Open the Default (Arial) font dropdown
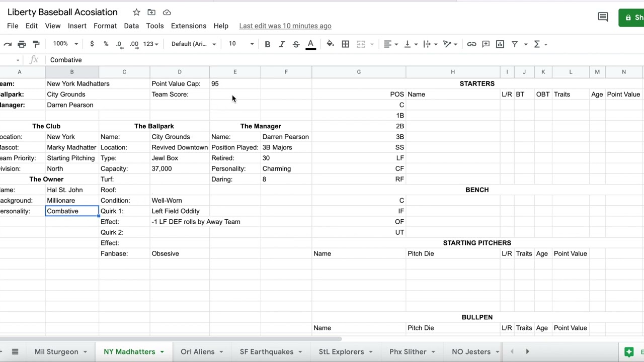 tap(194, 44)
